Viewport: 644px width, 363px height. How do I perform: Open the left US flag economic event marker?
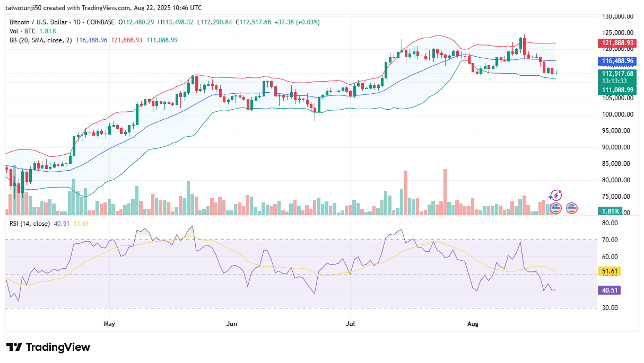coord(555,208)
